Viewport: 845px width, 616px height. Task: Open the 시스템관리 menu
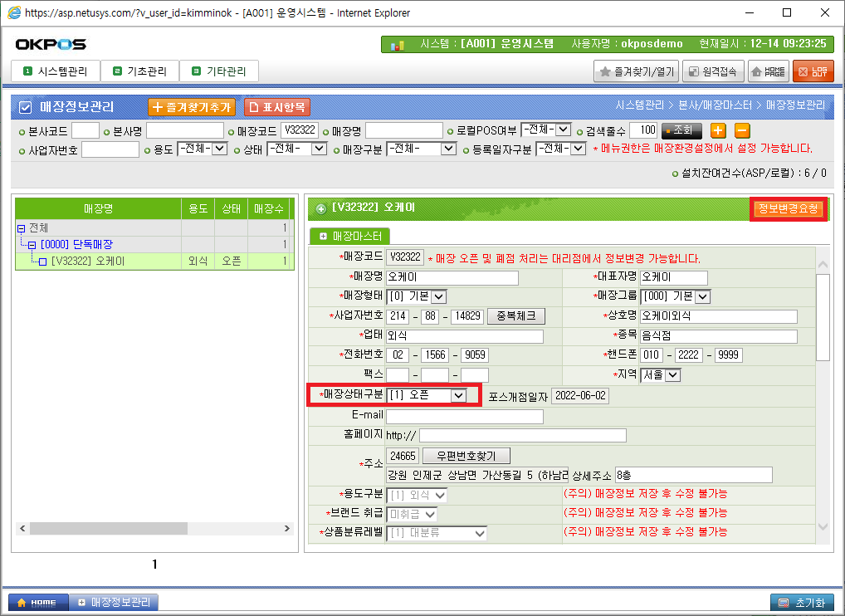[x=55, y=71]
